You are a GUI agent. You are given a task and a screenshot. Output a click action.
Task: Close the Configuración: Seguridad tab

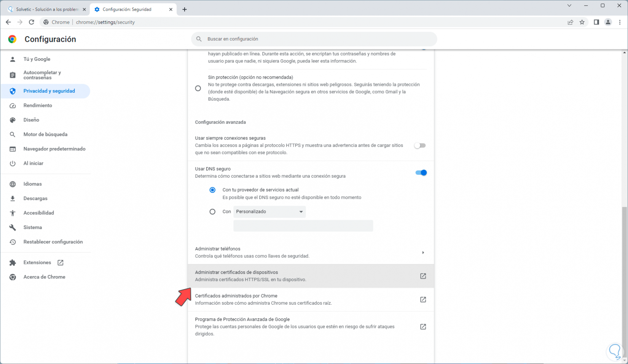pyautogui.click(x=171, y=10)
